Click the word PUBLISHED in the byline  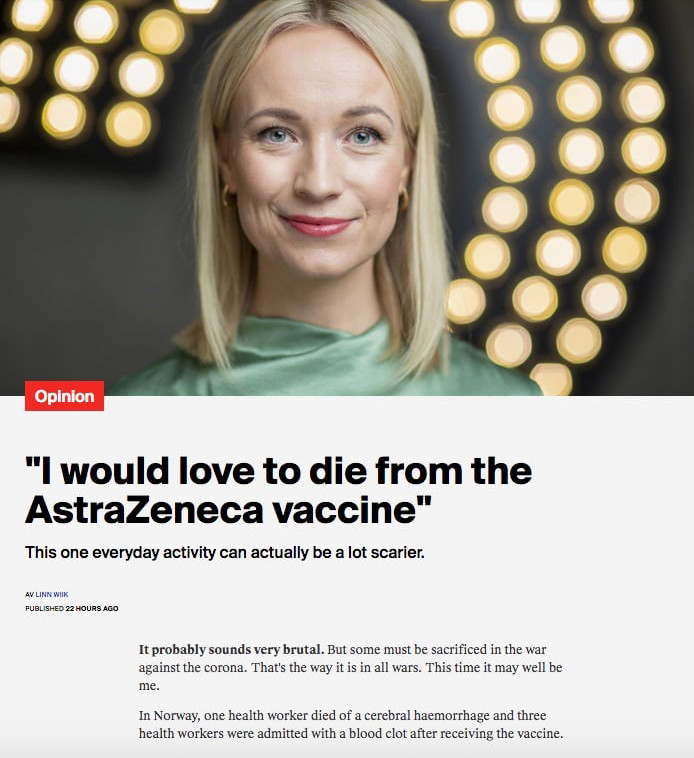(x=44, y=609)
